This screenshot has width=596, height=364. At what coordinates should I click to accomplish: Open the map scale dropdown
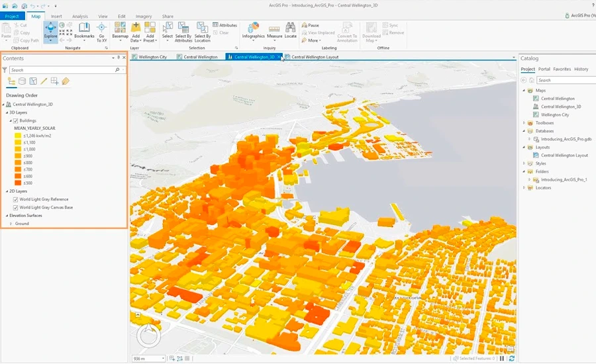pos(163,358)
